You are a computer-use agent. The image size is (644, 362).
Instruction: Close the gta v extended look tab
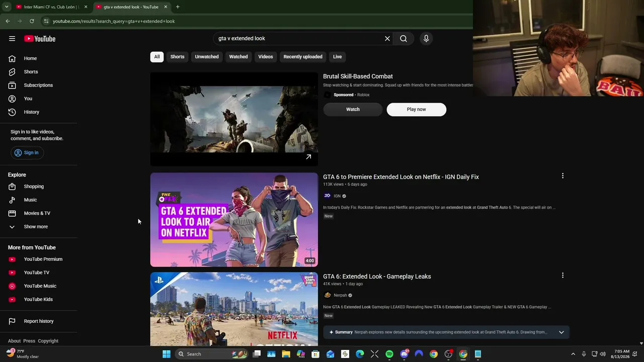coord(166,7)
